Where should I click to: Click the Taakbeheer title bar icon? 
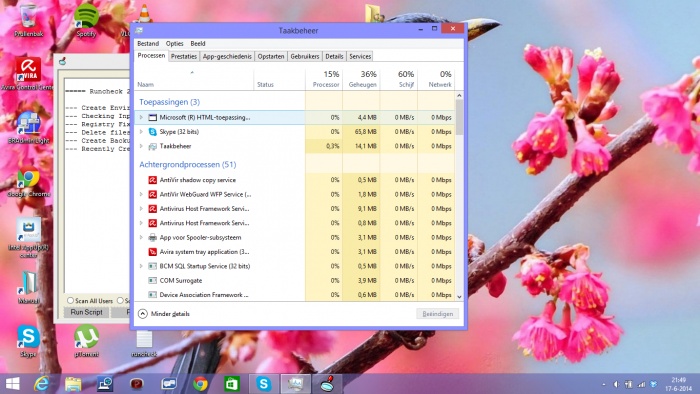coord(139,30)
